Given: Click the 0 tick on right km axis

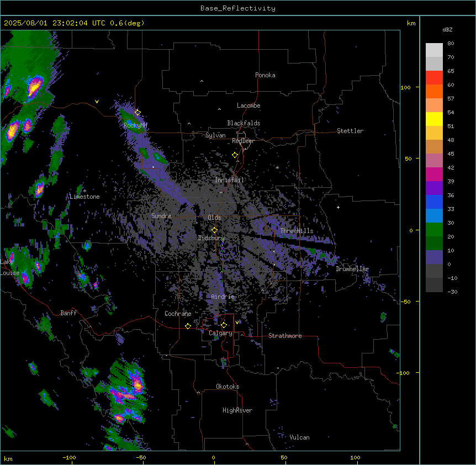Looking at the screenshot, I should pos(411,230).
